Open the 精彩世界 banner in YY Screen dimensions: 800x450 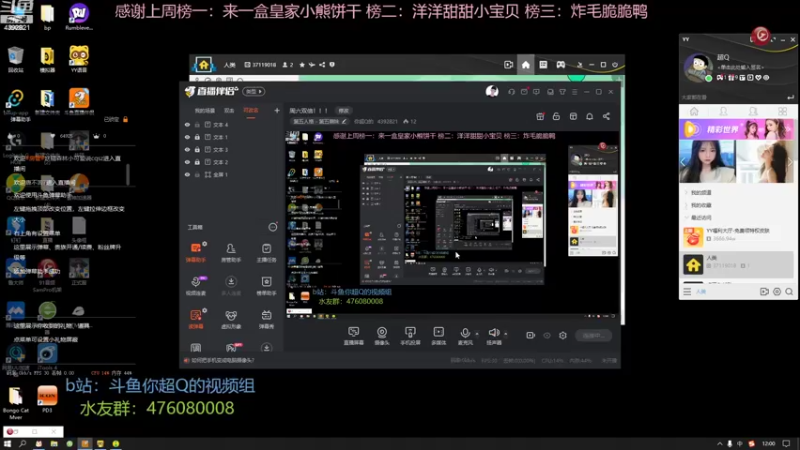tap(737, 130)
